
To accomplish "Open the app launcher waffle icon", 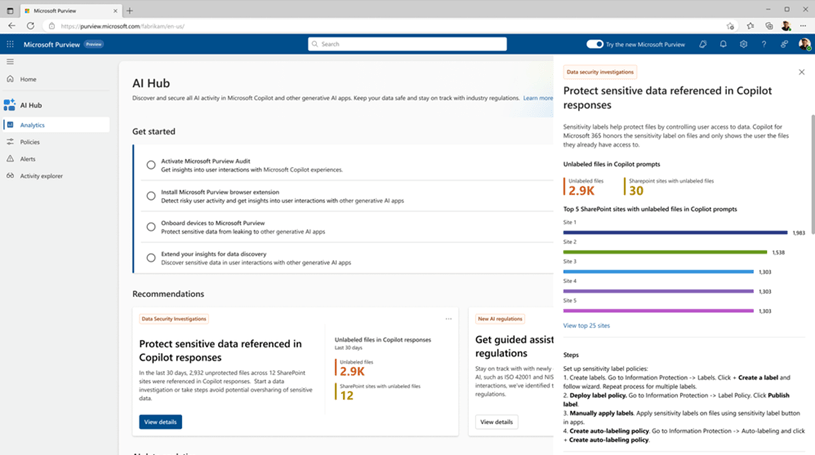I will 10,44.
